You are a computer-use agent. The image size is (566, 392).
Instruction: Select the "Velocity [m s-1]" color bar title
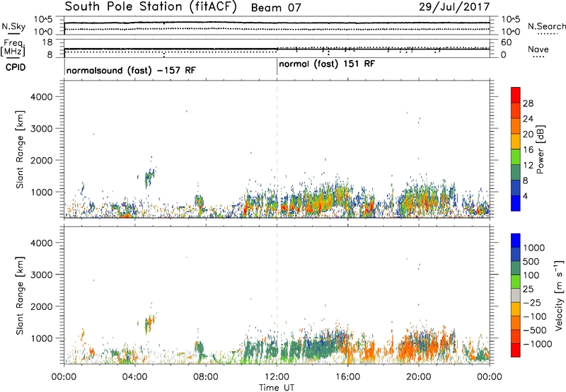click(559, 295)
